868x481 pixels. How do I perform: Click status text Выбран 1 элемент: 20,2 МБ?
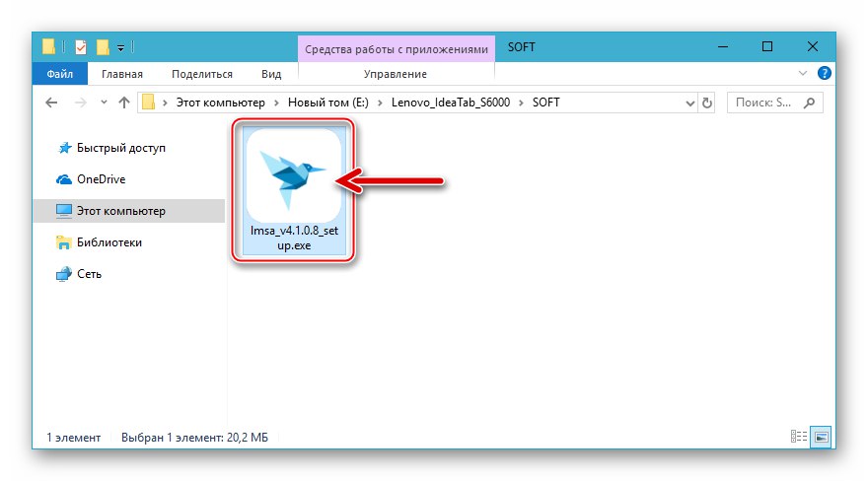(x=194, y=438)
